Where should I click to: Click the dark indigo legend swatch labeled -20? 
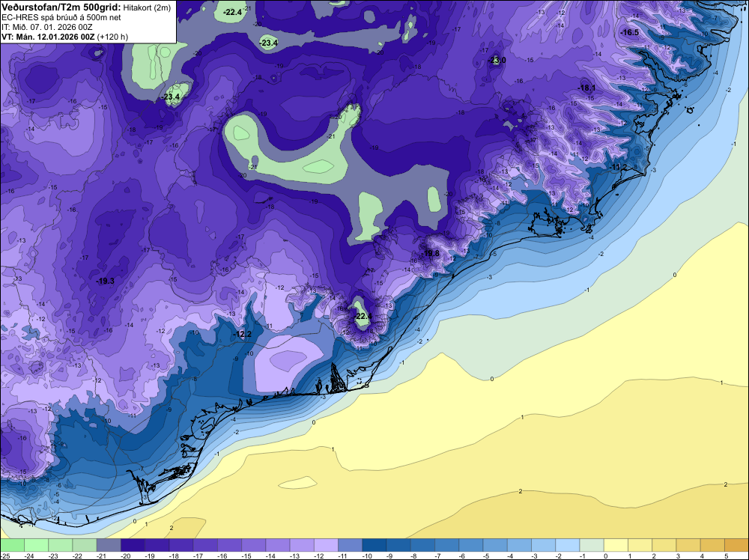(x=133, y=545)
